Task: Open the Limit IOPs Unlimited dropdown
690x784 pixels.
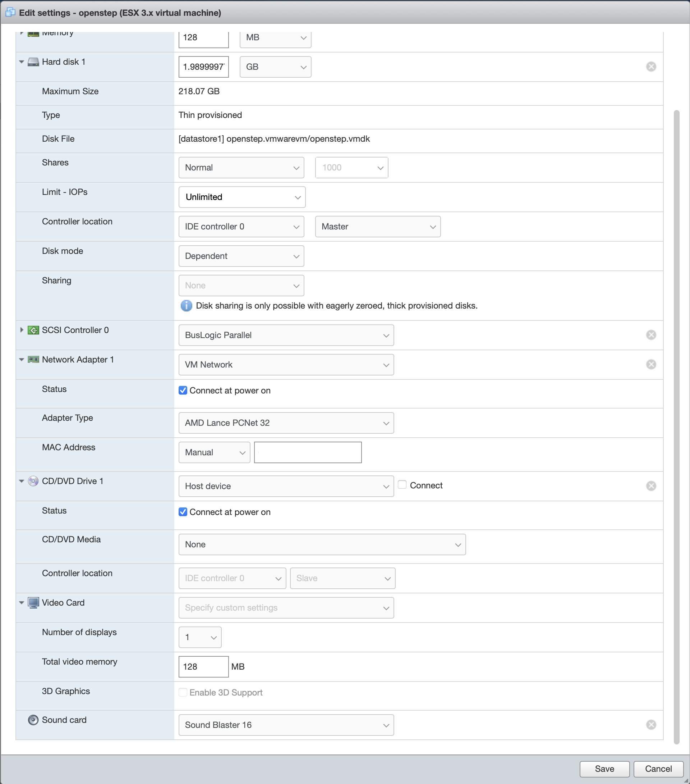Action: tap(242, 197)
